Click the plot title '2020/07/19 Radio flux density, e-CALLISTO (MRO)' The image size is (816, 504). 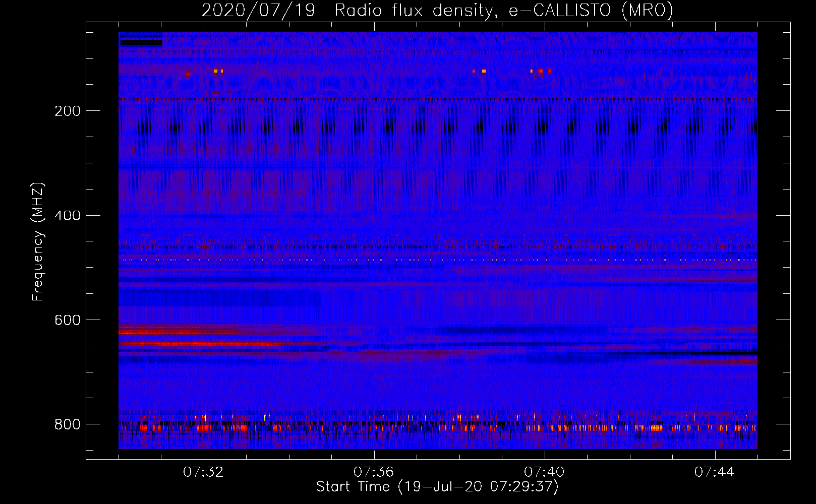pyautogui.click(x=437, y=10)
